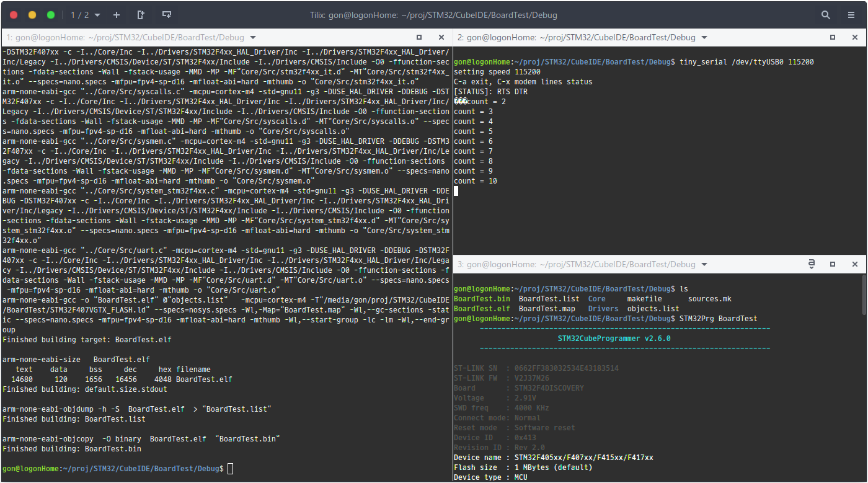Click the 'SWD freq : 4000 KHz' line
This screenshot has width=868, height=483.
[502, 408]
